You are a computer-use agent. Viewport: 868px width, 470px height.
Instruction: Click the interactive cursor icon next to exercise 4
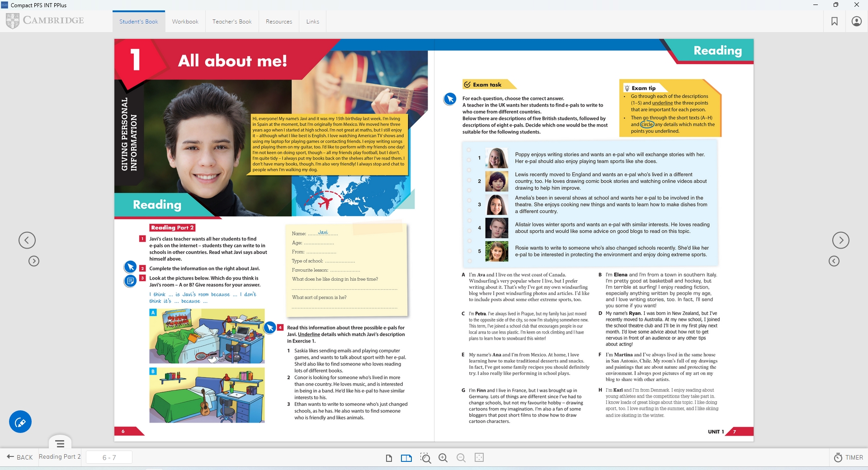pos(270,328)
